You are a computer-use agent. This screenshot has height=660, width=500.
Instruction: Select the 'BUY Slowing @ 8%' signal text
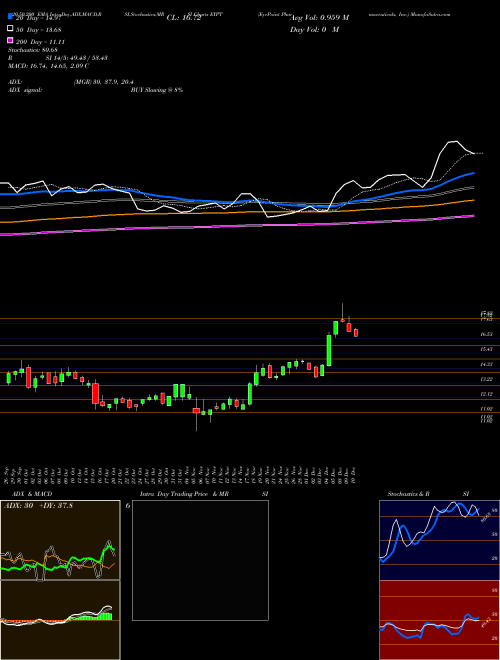(x=157, y=90)
